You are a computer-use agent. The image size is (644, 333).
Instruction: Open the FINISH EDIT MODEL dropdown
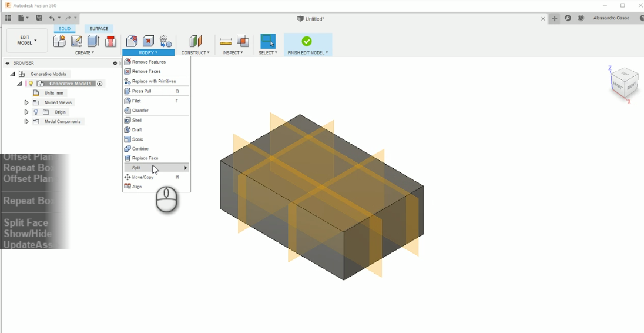point(308,52)
